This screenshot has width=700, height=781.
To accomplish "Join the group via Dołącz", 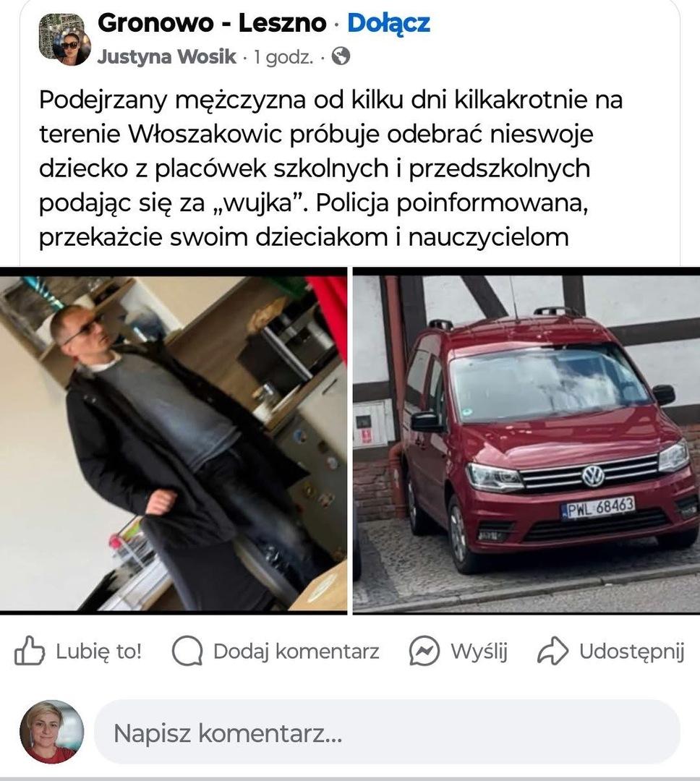I will pyautogui.click(x=388, y=23).
